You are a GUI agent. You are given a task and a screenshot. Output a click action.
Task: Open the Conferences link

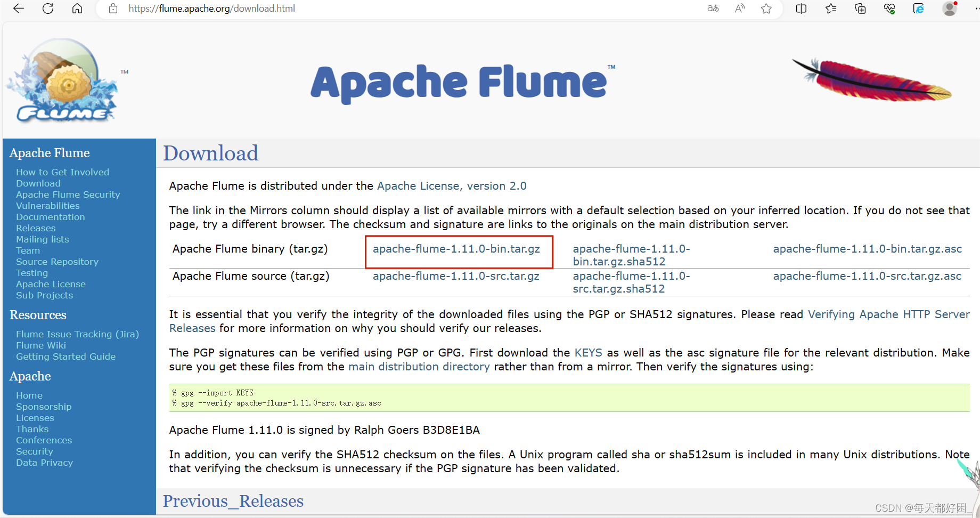click(44, 440)
